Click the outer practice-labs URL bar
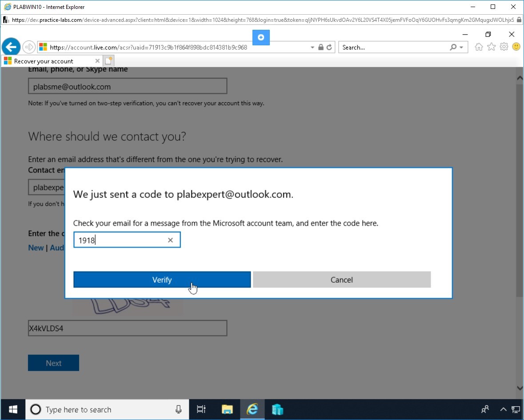Image resolution: width=524 pixels, height=420 pixels. [x=262, y=20]
